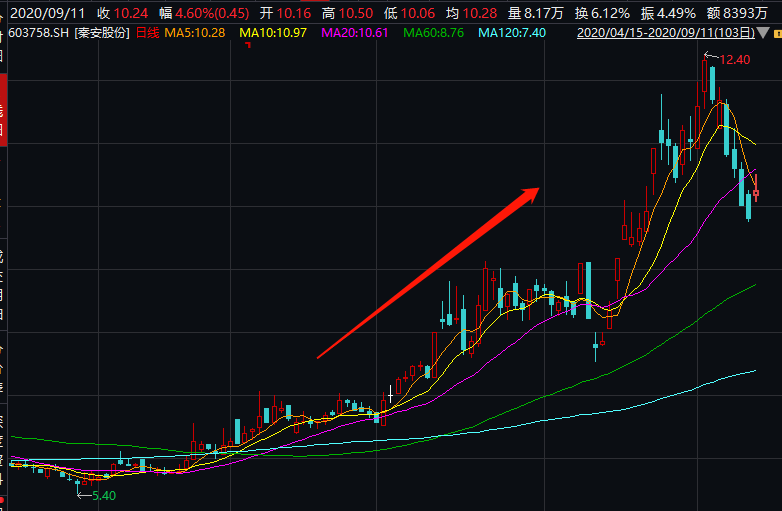Click the 12.40 peak price label
This screenshot has height=511, width=782.
point(735,60)
